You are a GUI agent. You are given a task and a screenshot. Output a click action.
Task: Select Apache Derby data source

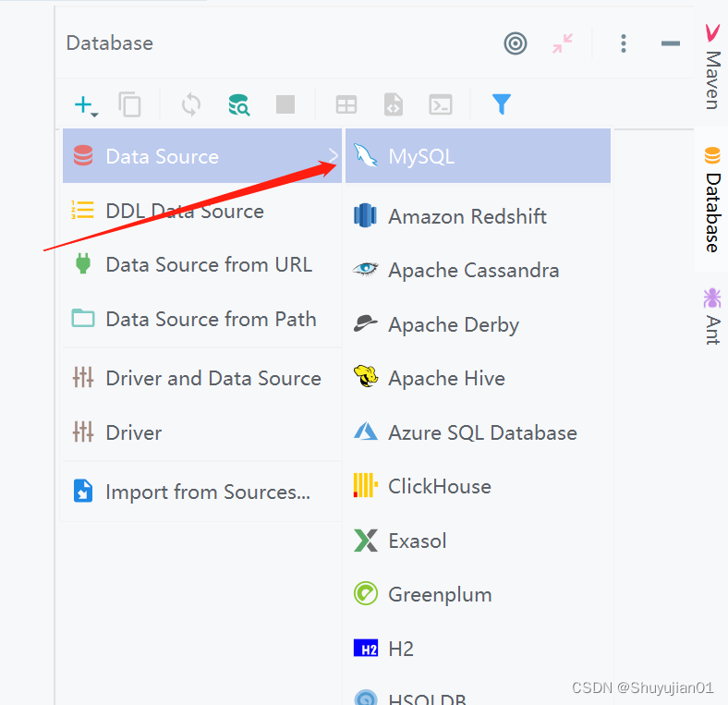click(x=478, y=324)
